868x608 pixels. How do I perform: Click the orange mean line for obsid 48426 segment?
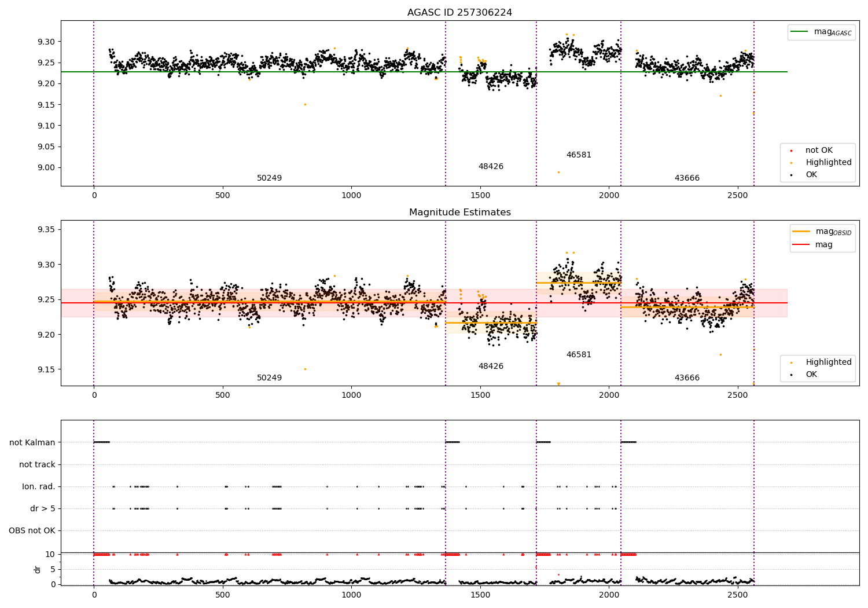[x=491, y=323]
